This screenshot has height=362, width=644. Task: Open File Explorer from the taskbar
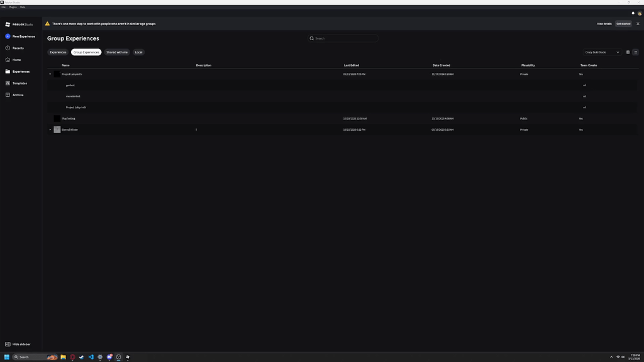coord(64,357)
